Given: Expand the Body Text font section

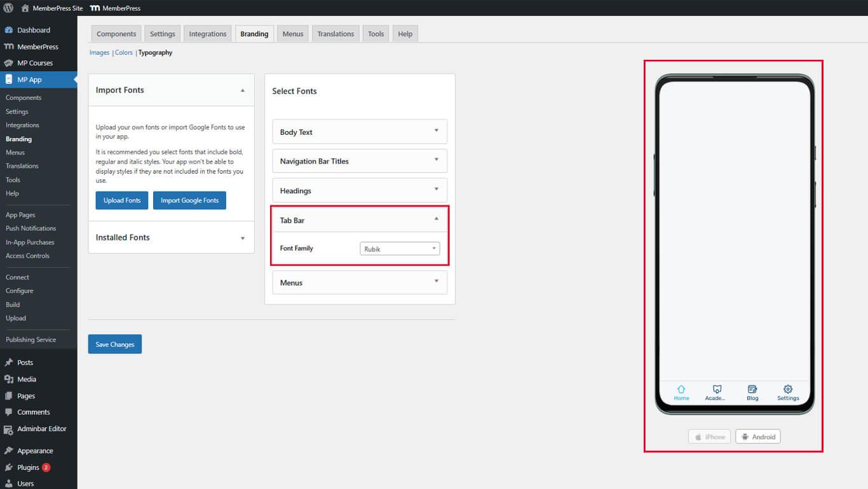Looking at the screenshot, I should pos(360,132).
